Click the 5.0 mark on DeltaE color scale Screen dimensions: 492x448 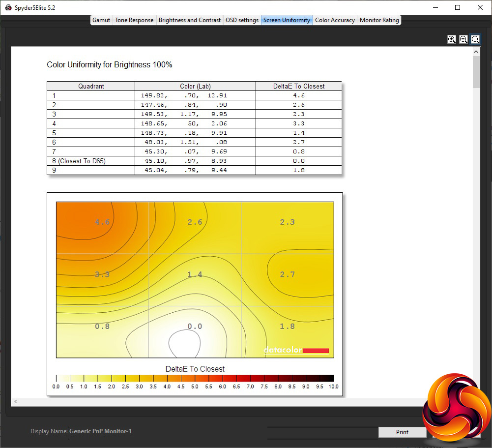coord(195,387)
